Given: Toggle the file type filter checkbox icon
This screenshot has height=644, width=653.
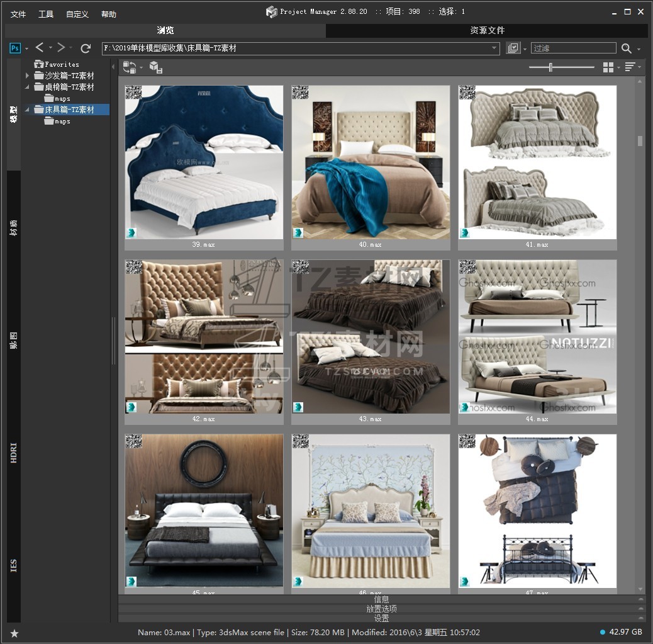Looking at the screenshot, I should (x=513, y=48).
